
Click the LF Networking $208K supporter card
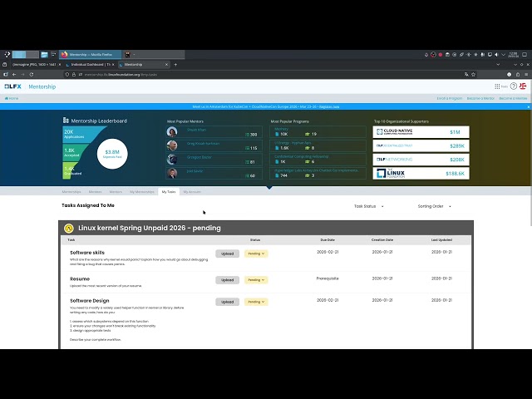pos(421,160)
